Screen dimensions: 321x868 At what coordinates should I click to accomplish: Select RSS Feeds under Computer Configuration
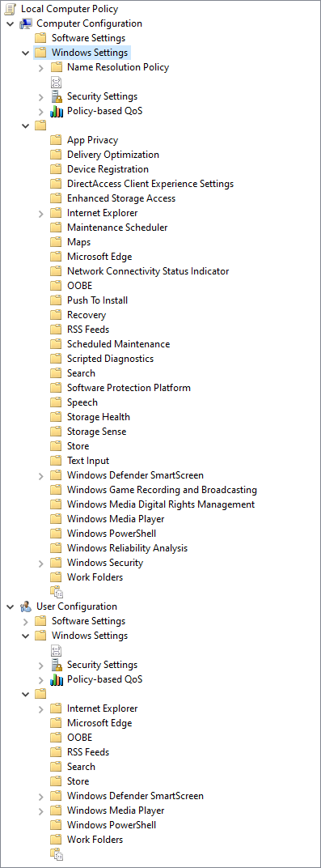point(88,330)
